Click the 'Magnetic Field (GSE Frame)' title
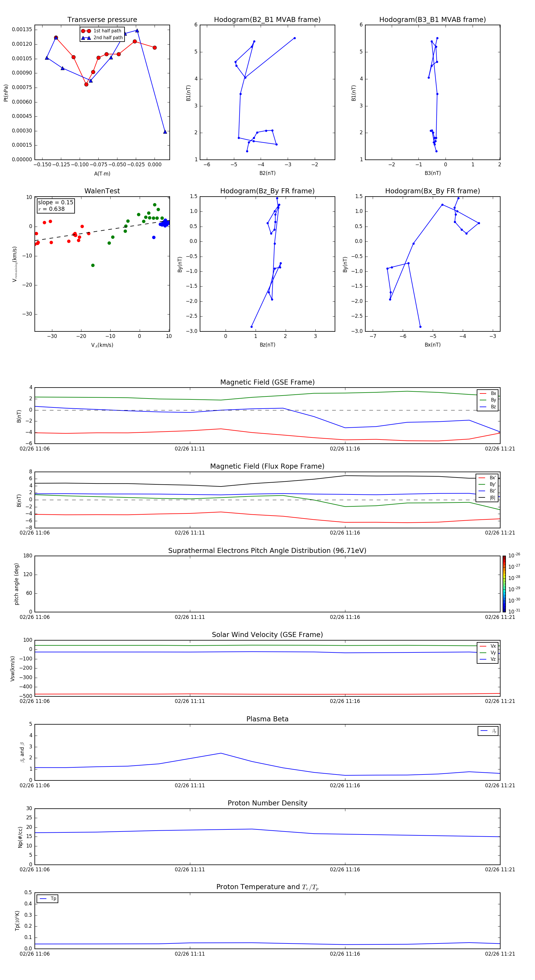This screenshot has height=980, width=535. pos(267,382)
